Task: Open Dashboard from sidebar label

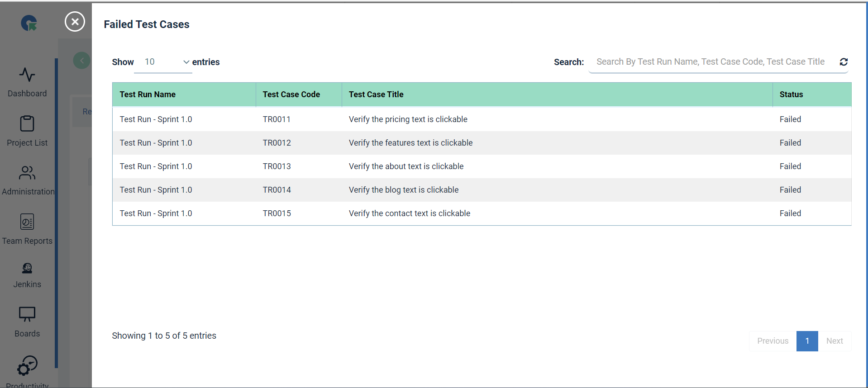Action: [x=27, y=94]
